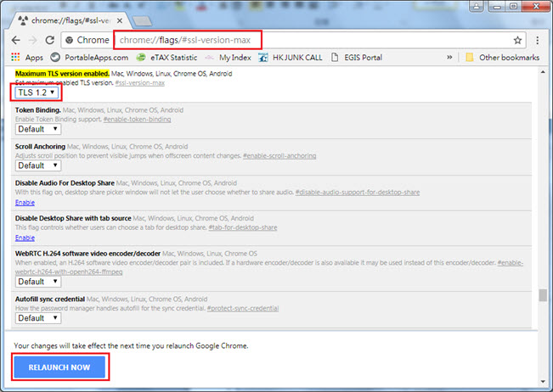Click the Scroll Anchoring flag title

tap(40, 147)
